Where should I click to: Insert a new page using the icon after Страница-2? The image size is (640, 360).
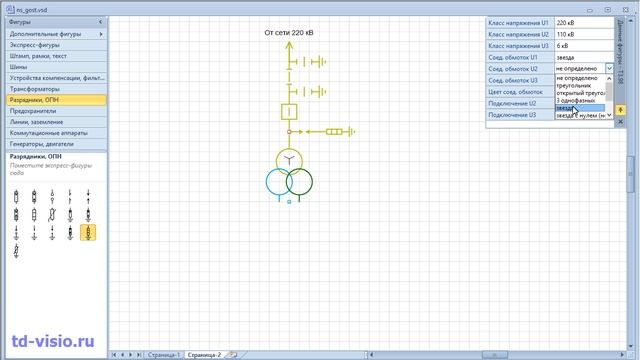[233, 355]
